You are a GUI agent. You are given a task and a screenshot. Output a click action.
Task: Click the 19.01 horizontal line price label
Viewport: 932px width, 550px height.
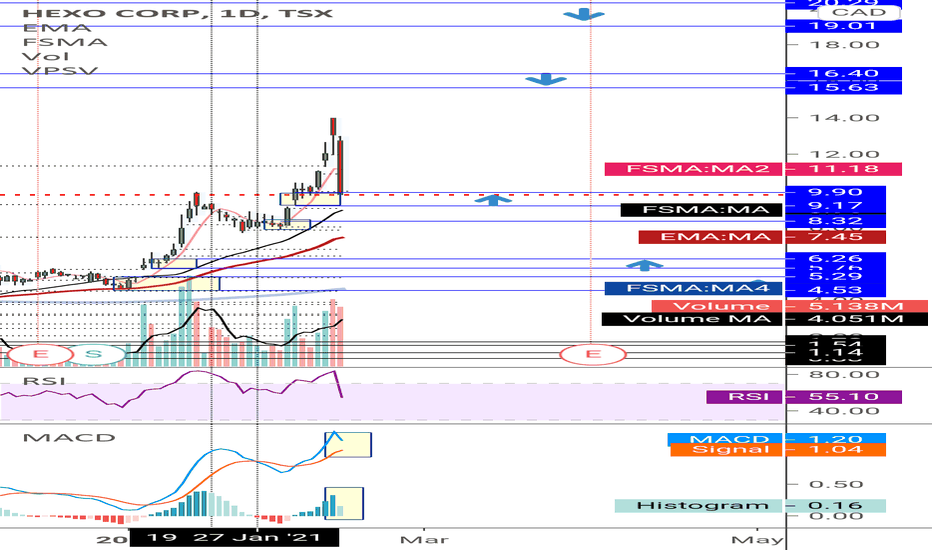point(843,26)
